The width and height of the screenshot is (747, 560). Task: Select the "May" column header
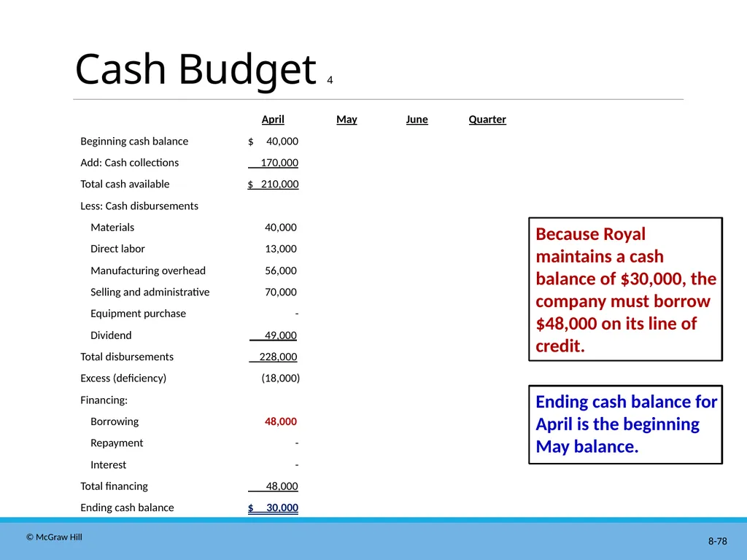[x=347, y=119]
